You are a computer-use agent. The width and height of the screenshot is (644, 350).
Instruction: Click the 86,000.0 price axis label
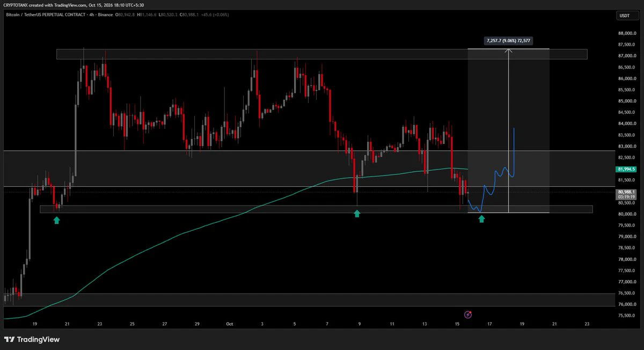[627, 78]
